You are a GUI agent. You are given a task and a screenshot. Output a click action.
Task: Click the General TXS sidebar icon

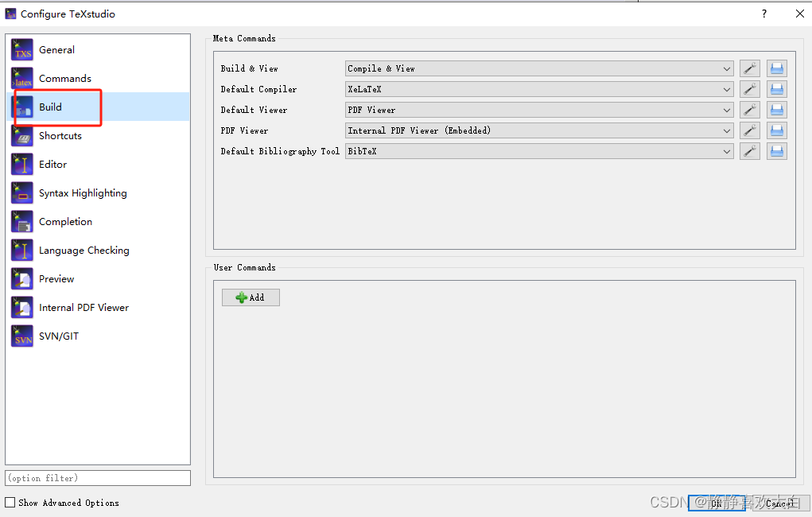tap(21, 50)
